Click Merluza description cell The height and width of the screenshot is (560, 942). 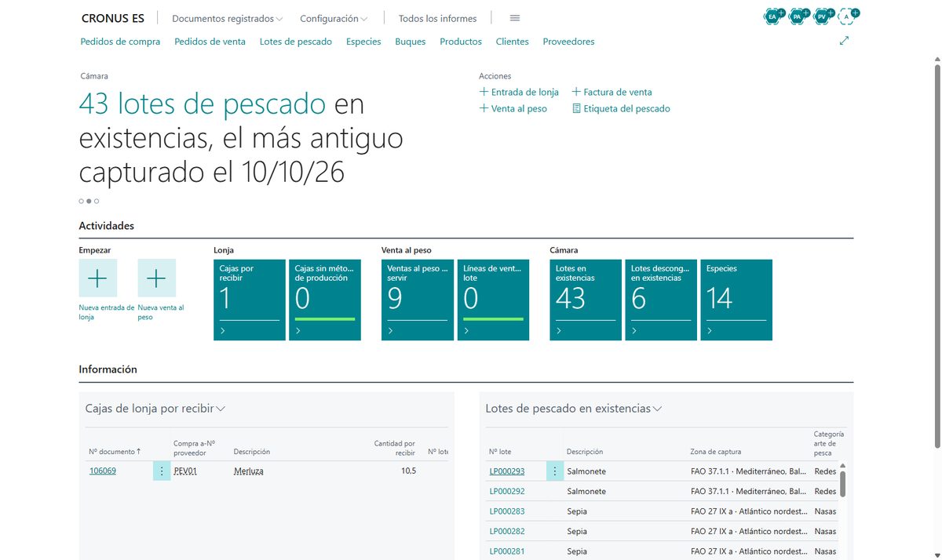pos(249,471)
